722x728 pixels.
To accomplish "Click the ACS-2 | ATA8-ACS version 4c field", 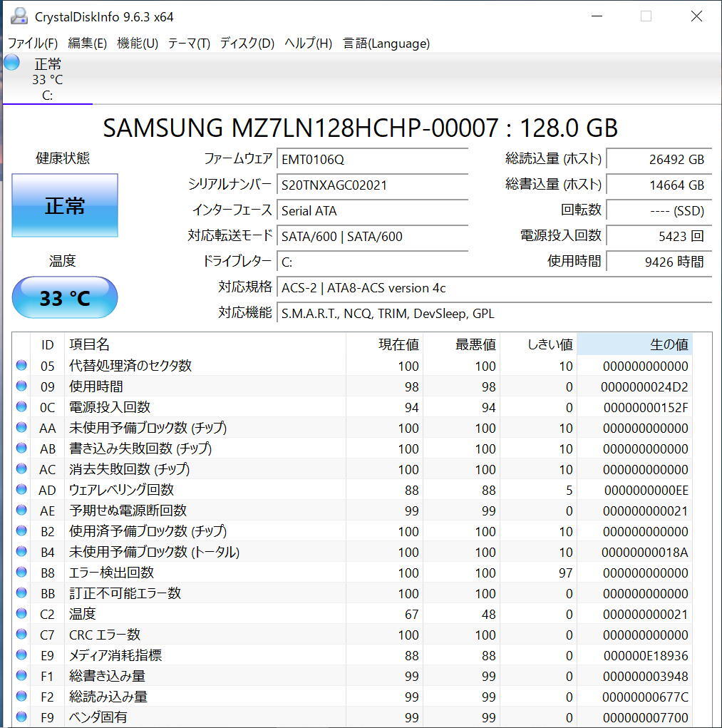I will click(x=494, y=288).
